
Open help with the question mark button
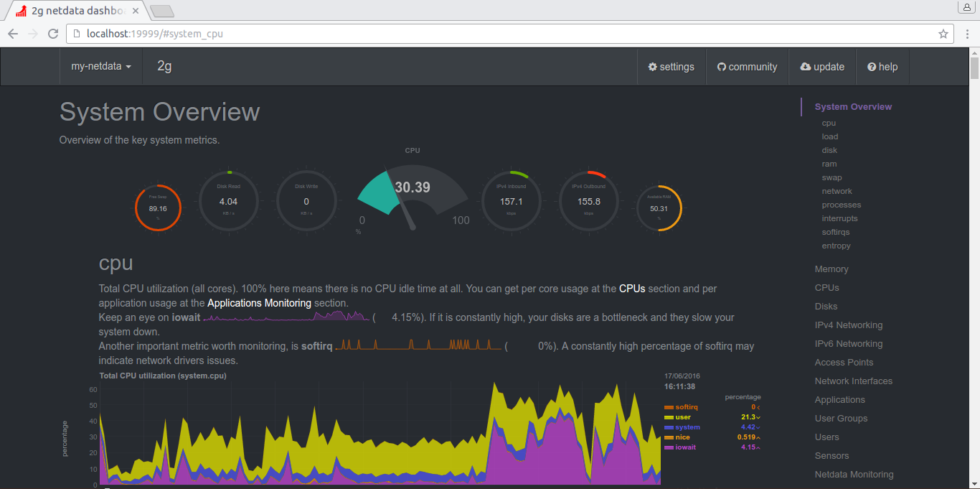pos(882,67)
